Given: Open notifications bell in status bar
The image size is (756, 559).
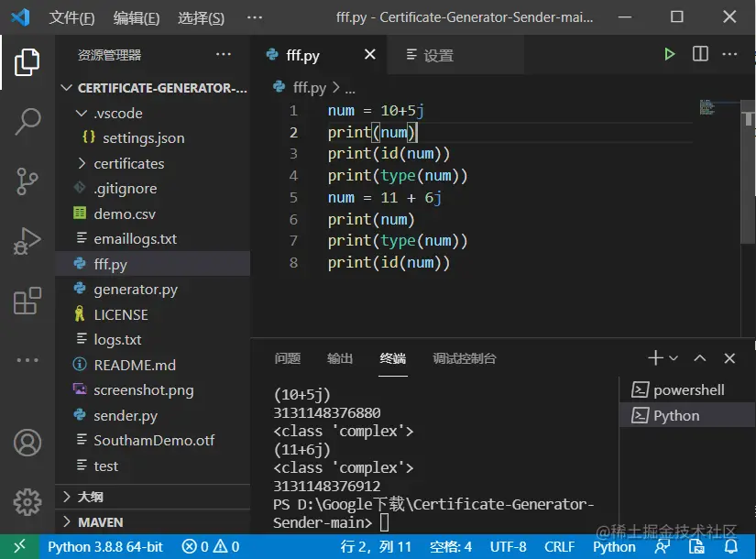Looking at the screenshot, I should click(731, 546).
